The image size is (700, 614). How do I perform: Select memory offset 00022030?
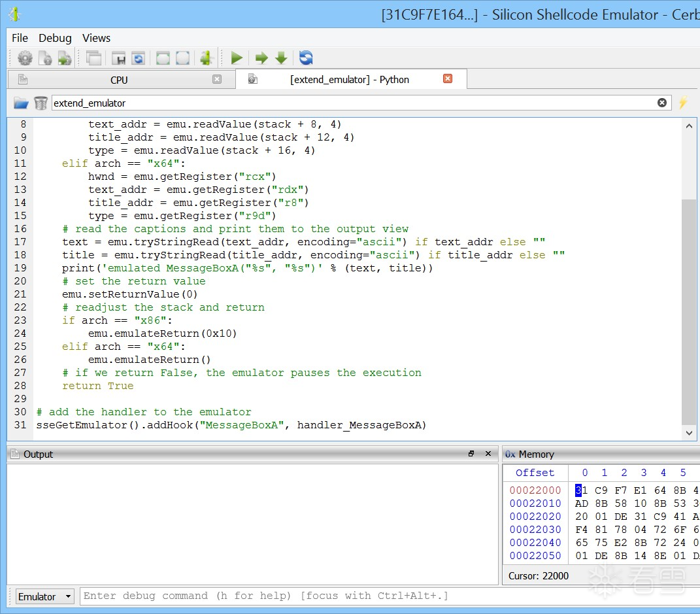(535, 530)
